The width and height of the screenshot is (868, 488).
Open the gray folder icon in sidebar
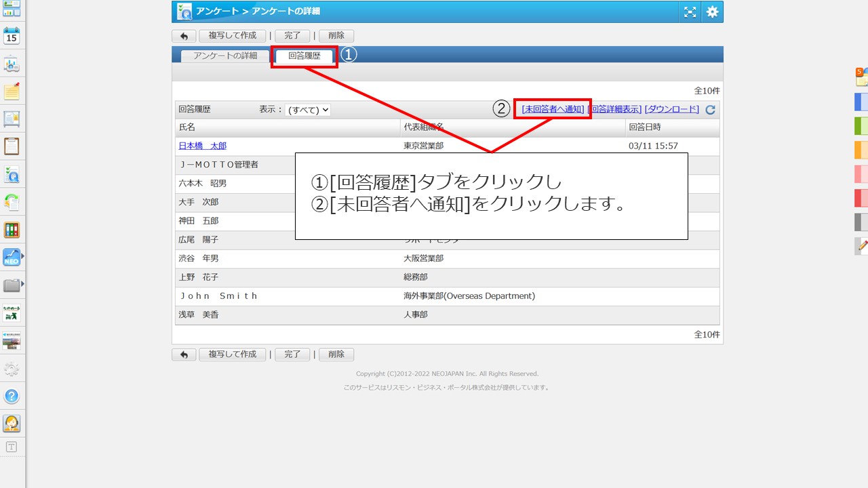(x=12, y=285)
